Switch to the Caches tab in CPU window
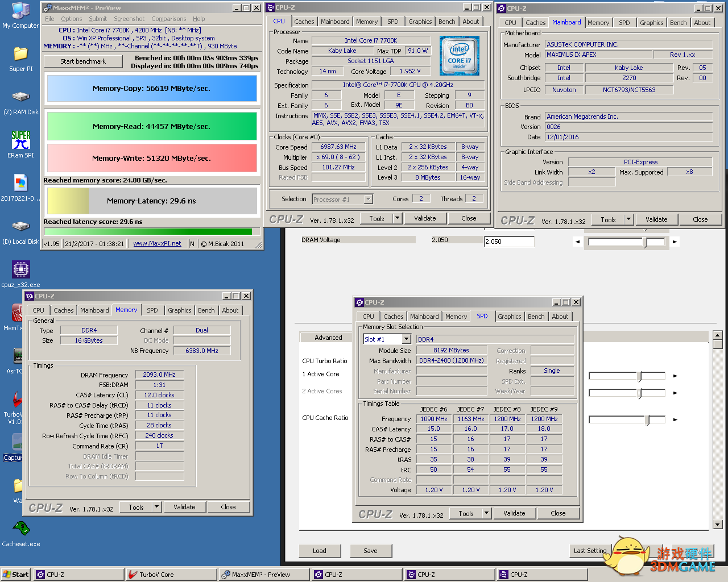This screenshot has height=582, width=728. pyautogui.click(x=304, y=22)
